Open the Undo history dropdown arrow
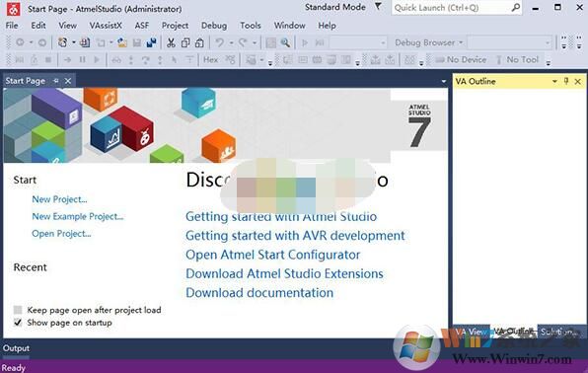This screenshot has height=373, width=588. (x=231, y=42)
